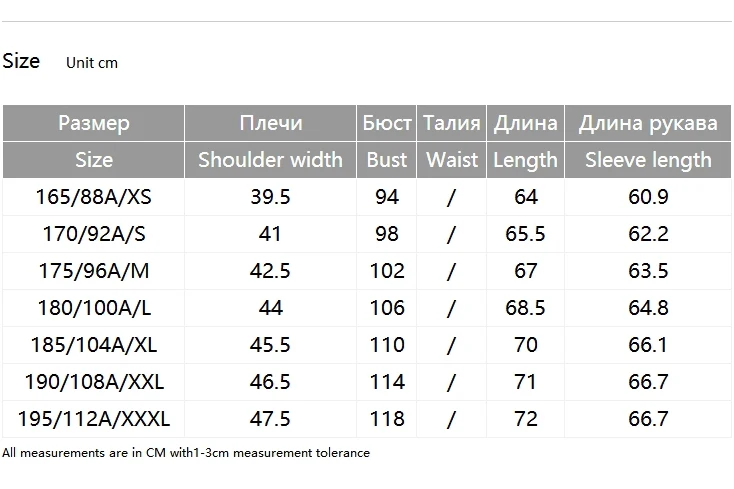Click sleeve length value 66.1
This screenshot has width=734, height=489.
[x=648, y=345]
